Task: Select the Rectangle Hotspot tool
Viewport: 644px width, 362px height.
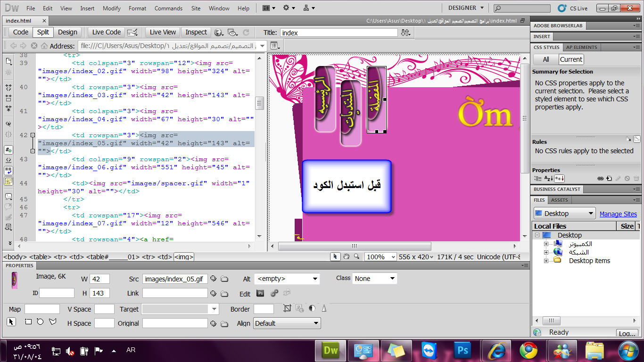Action: point(28,322)
